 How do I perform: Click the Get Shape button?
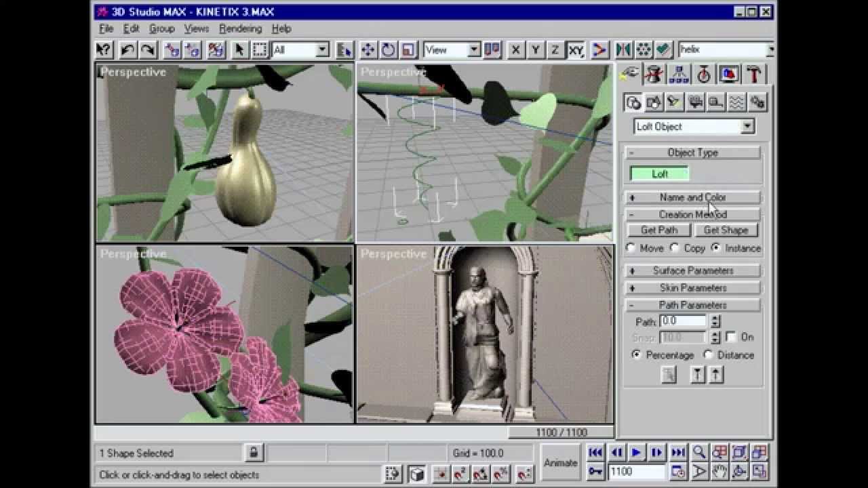[x=726, y=230]
